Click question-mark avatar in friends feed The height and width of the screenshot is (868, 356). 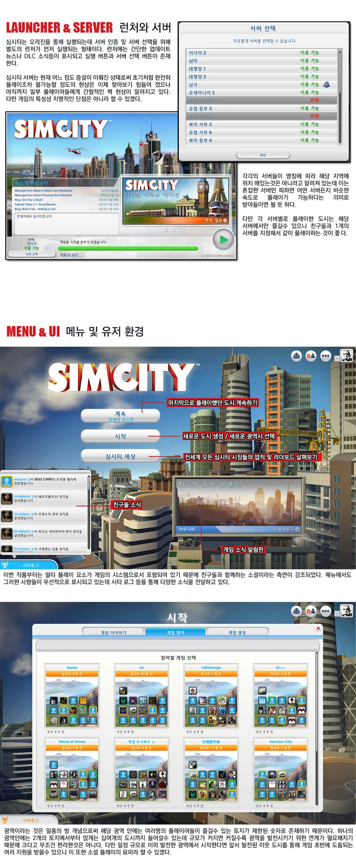point(6,481)
